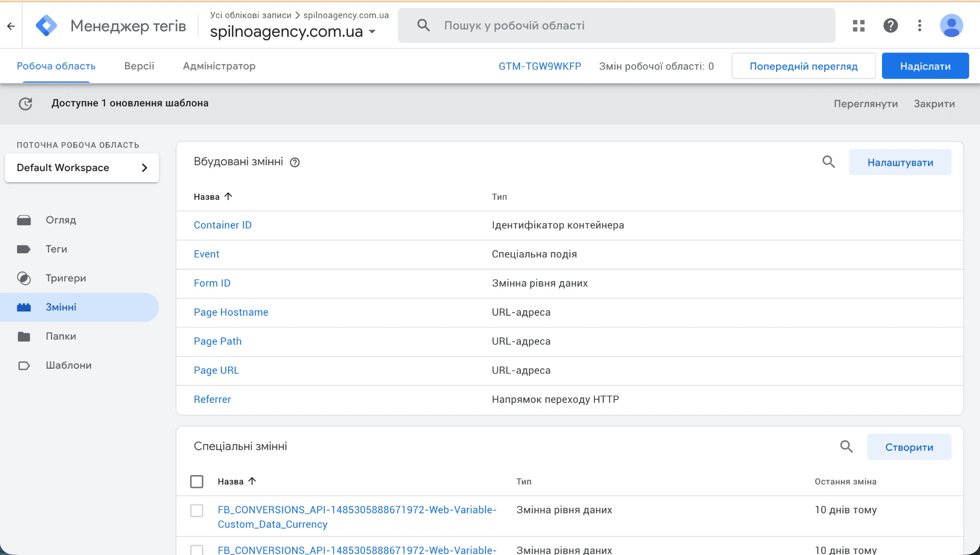This screenshot has width=980, height=555.
Task: Sort Спеціальні змінні by Назва arrow
Action: click(x=252, y=481)
